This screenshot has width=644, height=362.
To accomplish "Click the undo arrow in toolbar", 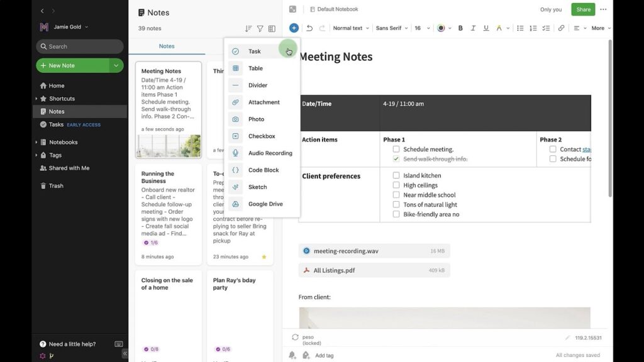I will (x=309, y=28).
